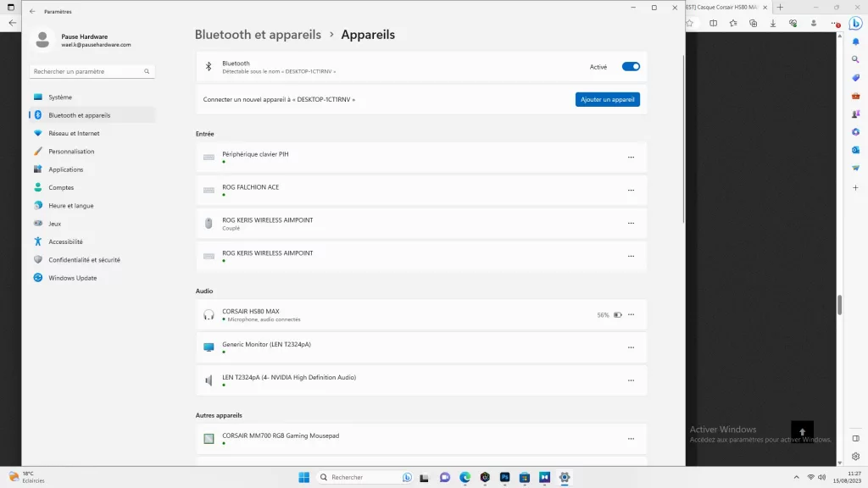Click the scroll-to-top arrow button on the webpage
Image resolution: width=868 pixels, height=488 pixels.
coord(802,432)
